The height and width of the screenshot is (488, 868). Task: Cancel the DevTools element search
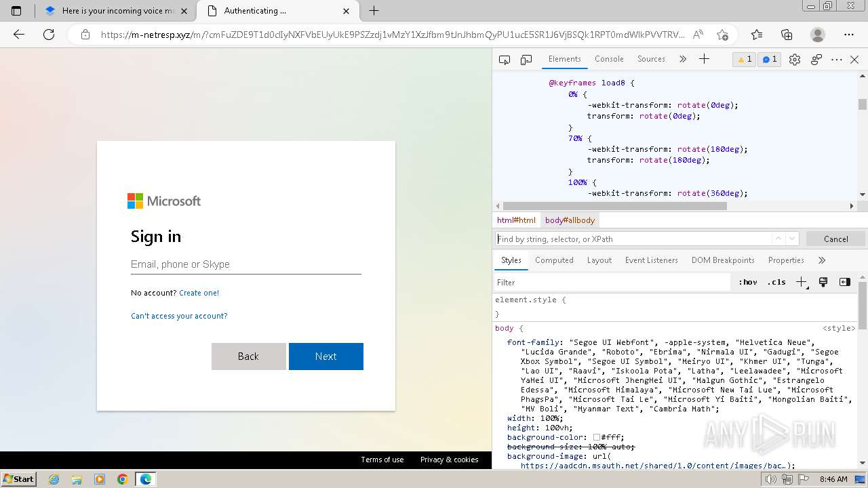pyautogui.click(x=835, y=239)
